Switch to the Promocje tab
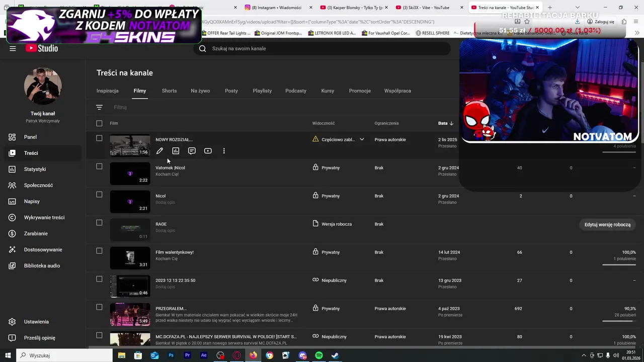 pos(360,91)
